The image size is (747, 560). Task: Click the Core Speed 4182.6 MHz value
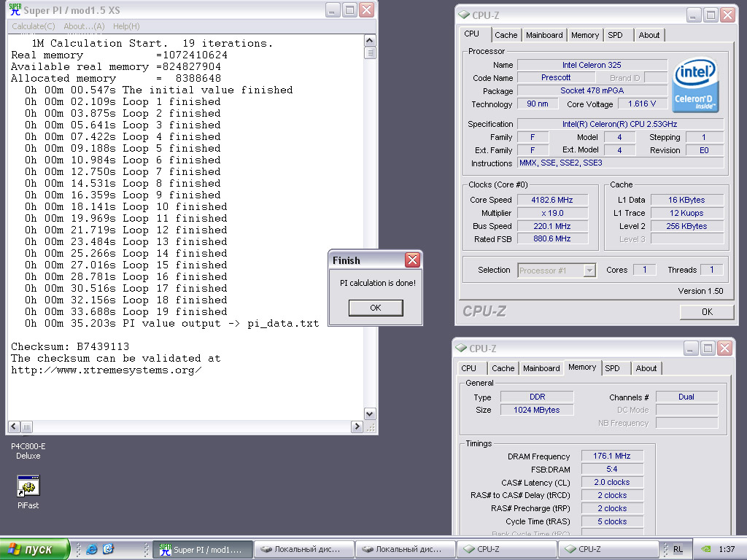coord(552,200)
